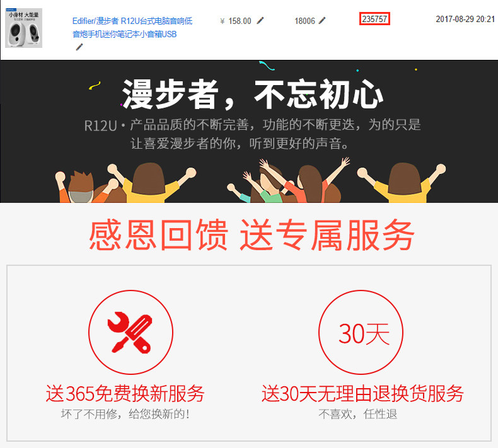
Task: Click the price value ¥158.00
Action: pos(236,21)
